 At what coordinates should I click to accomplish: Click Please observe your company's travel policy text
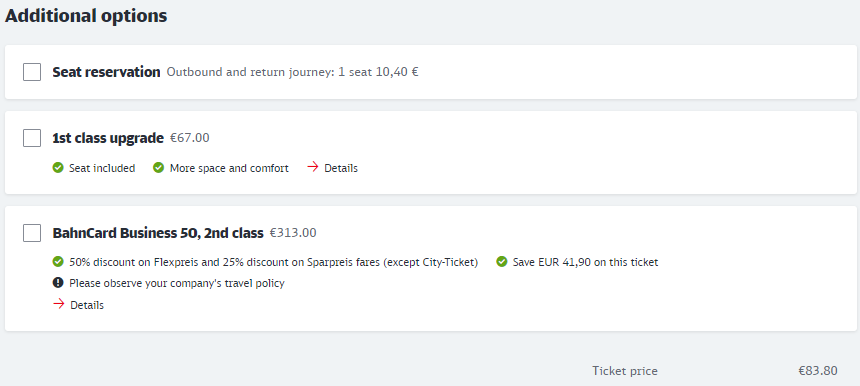(177, 283)
